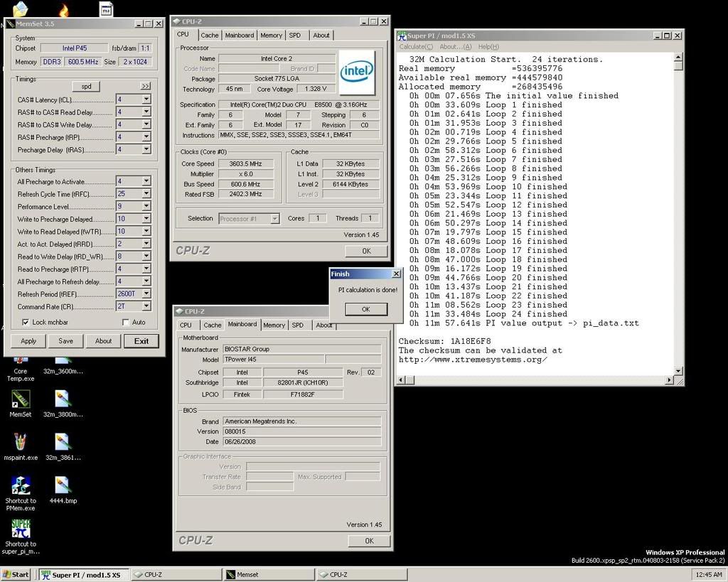Click the Super PI horizontal scrollbar left arrow

point(401,380)
